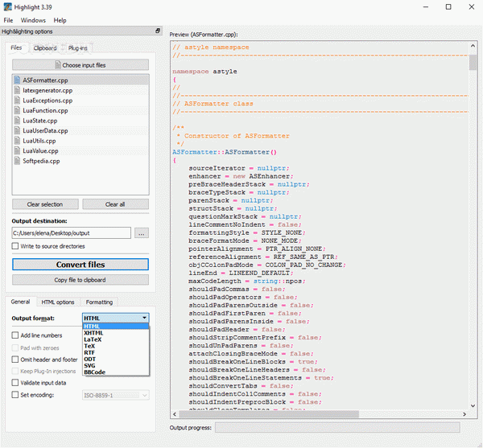Select LuaExceptions.cpp in the file list
Viewport: 483px width, 448px height.
tap(80, 101)
